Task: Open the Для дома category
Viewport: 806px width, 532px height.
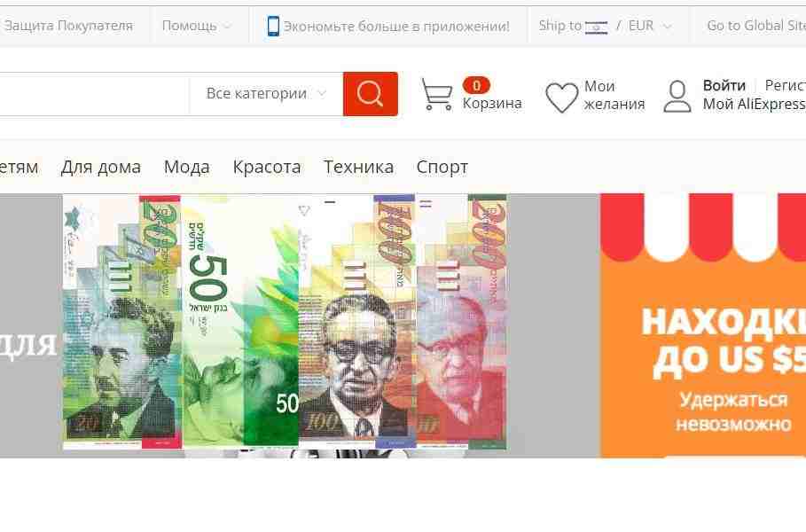Action: tap(101, 167)
